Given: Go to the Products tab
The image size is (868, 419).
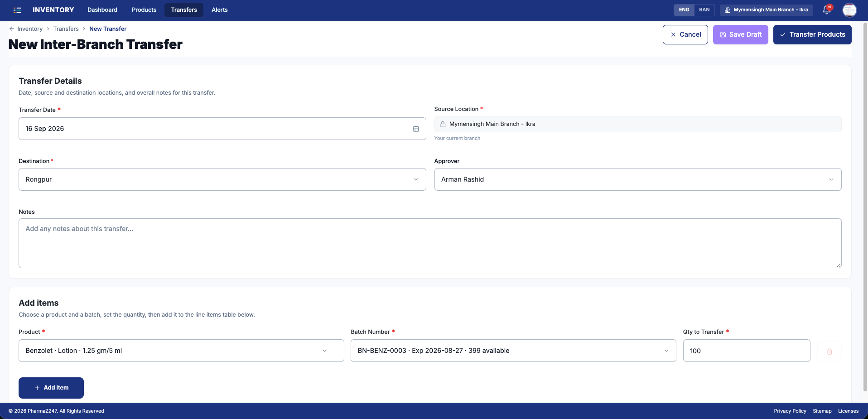Looking at the screenshot, I should coord(144,10).
